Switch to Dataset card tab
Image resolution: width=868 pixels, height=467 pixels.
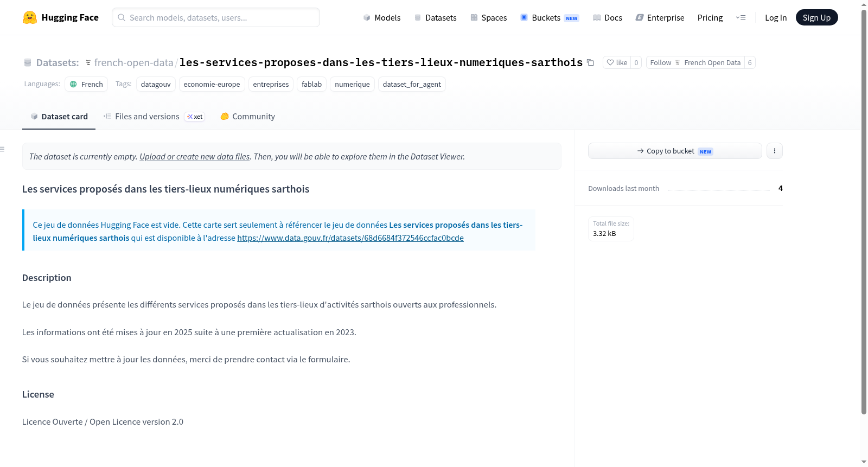(59, 117)
